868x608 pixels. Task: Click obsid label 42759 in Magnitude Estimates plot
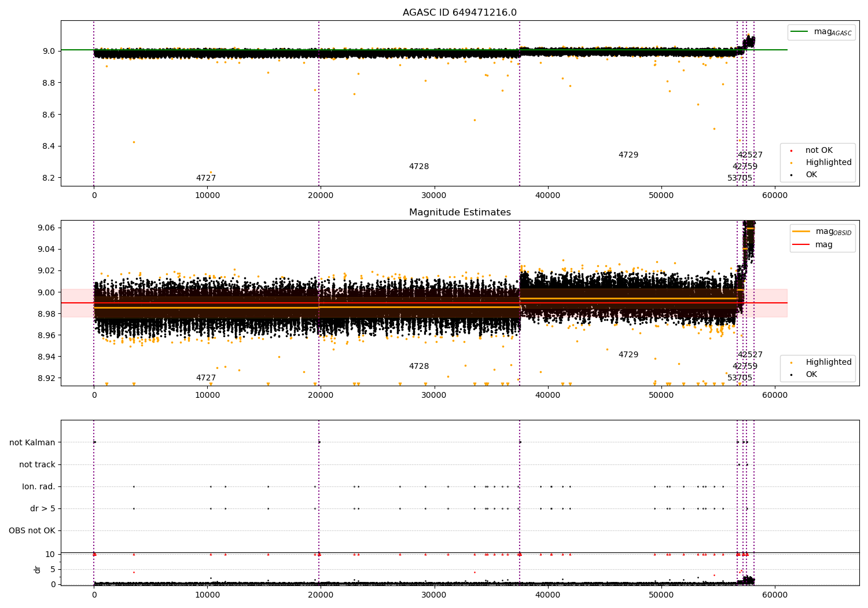[745, 367]
